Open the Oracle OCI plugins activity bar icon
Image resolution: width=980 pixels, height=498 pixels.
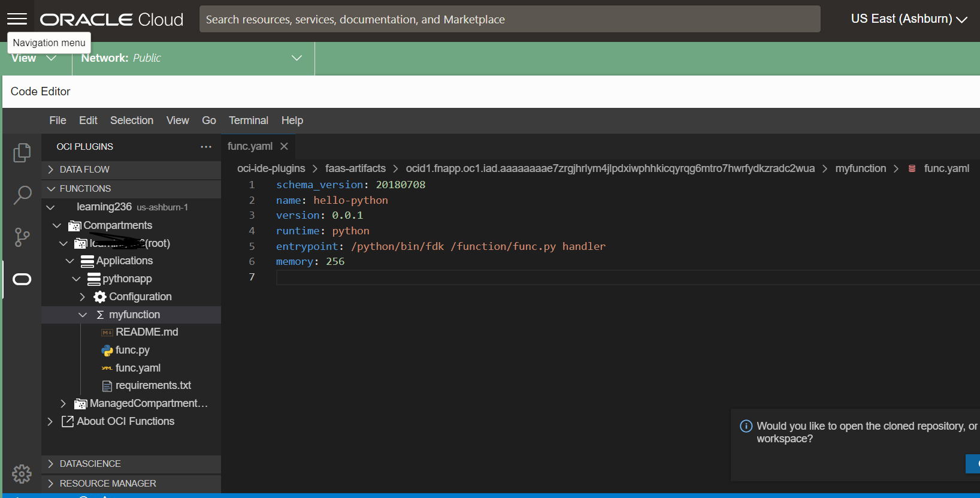22,279
